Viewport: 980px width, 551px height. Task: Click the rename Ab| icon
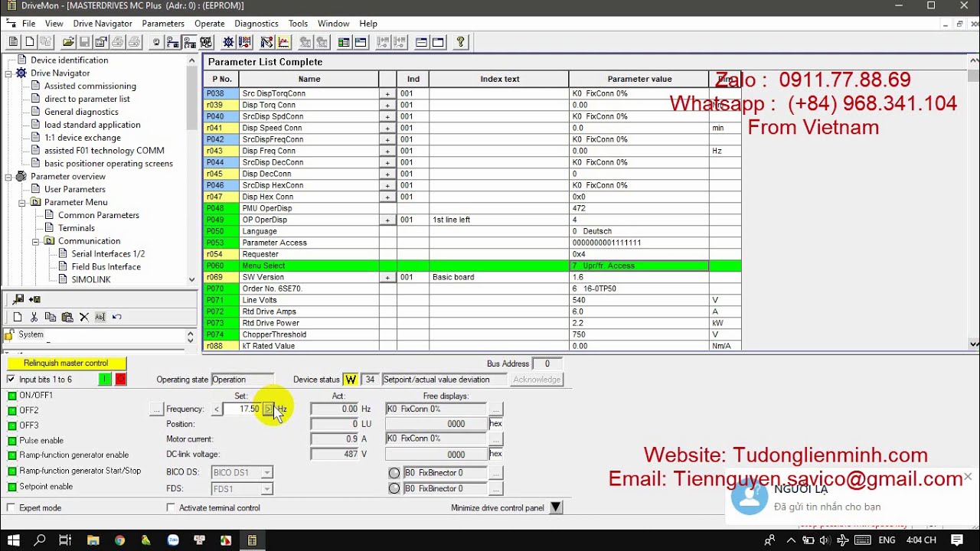click(100, 317)
